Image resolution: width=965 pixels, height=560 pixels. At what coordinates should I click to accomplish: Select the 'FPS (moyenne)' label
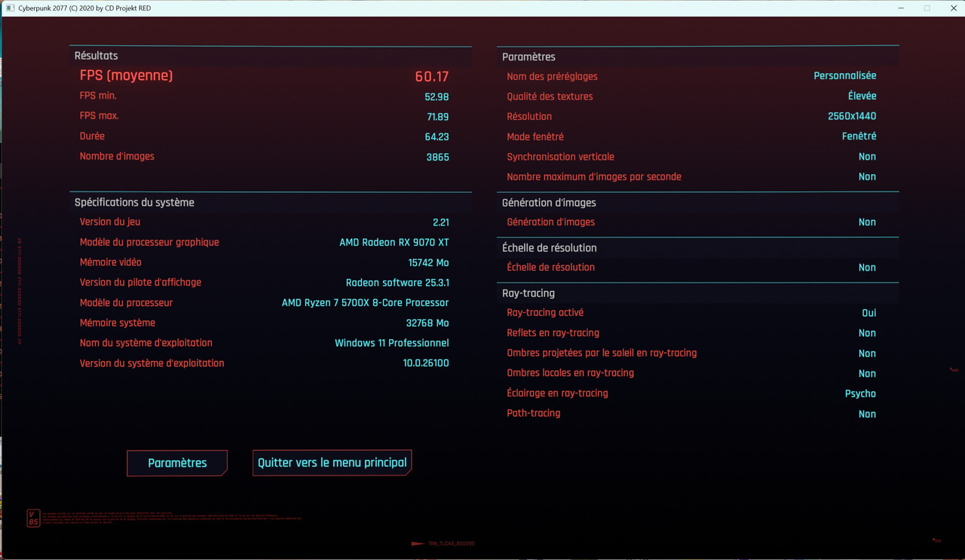click(x=127, y=75)
